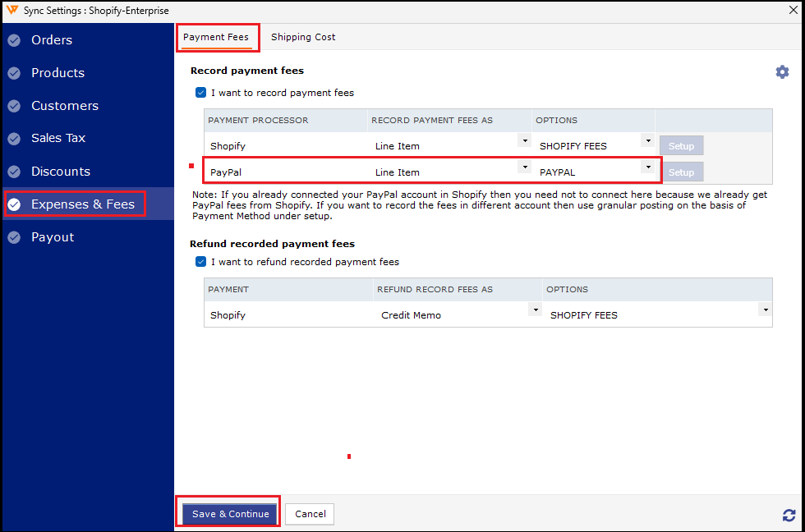Click the refresh sync icon
The height and width of the screenshot is (532, 805).
(x=789, y=515)
